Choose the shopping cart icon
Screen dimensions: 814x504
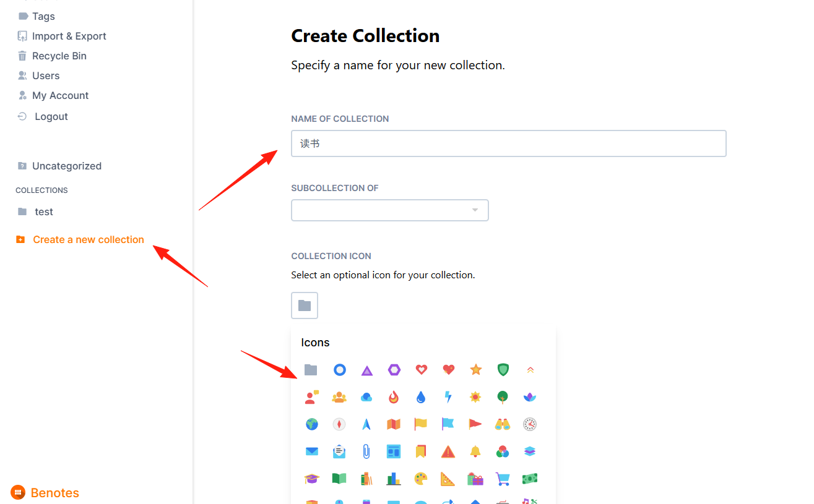tap(503, 479)
